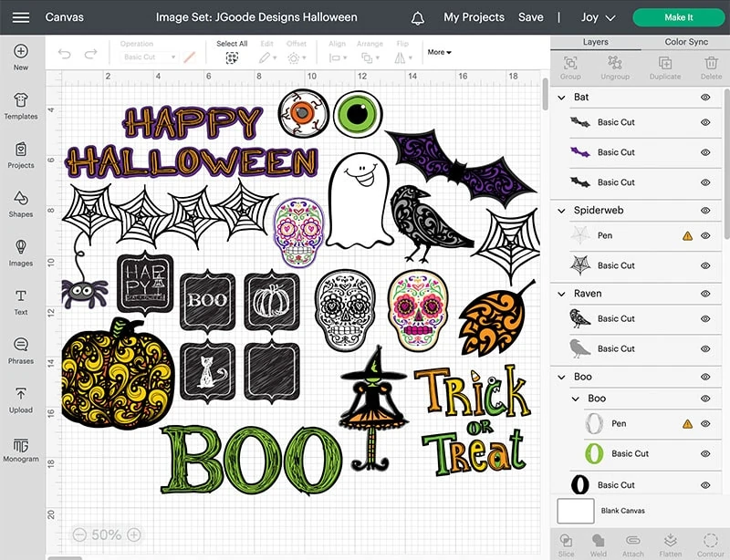Open the hamburger main menu

tap(20, 17)
